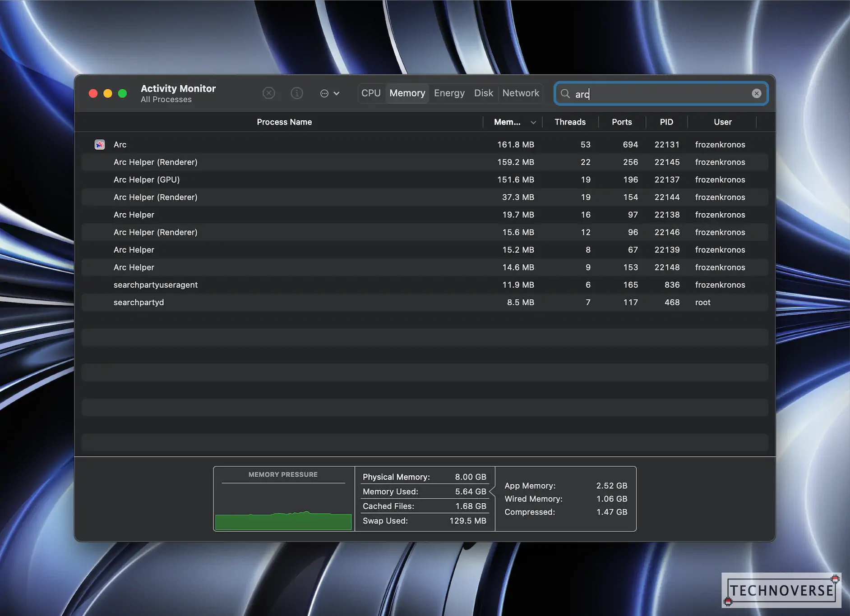This screenshot has height=616, width=850.
Task: Select Arc Helper using 19.7 MB
Action: (x=425, y=215)
